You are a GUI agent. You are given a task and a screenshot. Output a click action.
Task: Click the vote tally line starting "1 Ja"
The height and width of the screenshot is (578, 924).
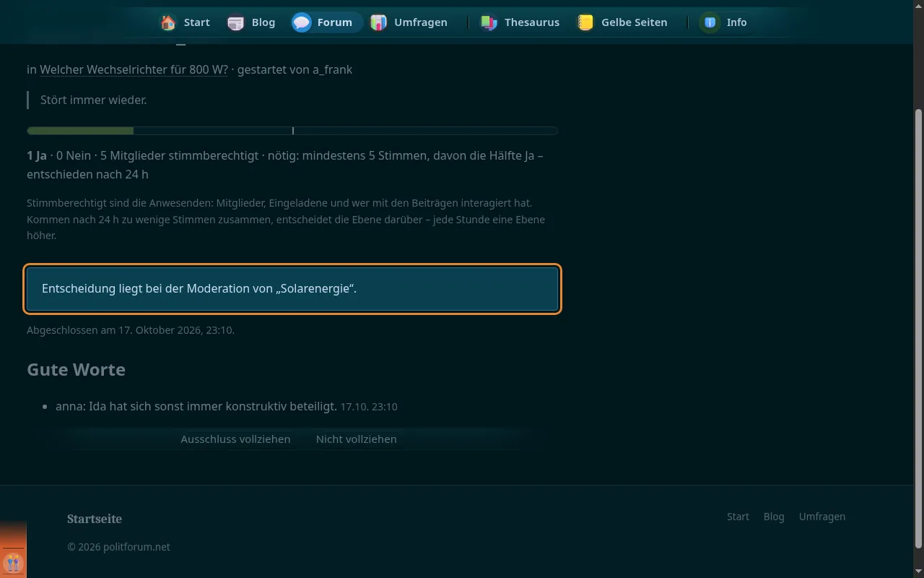[285, 165]
